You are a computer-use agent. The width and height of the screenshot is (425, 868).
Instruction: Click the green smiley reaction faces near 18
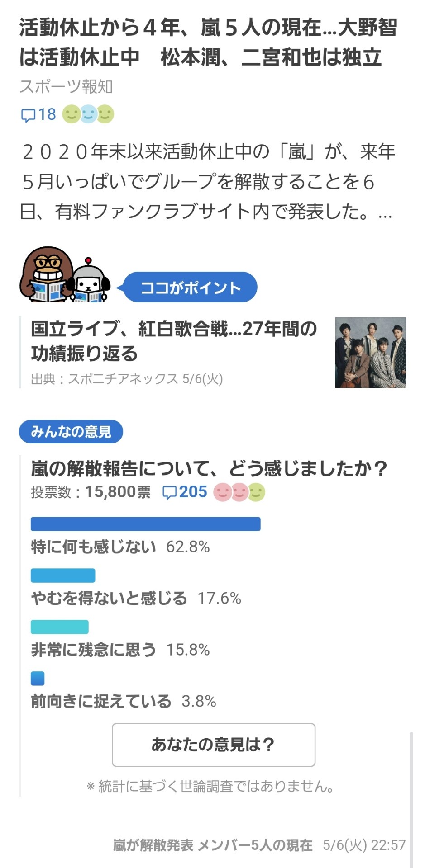[88, 114]
